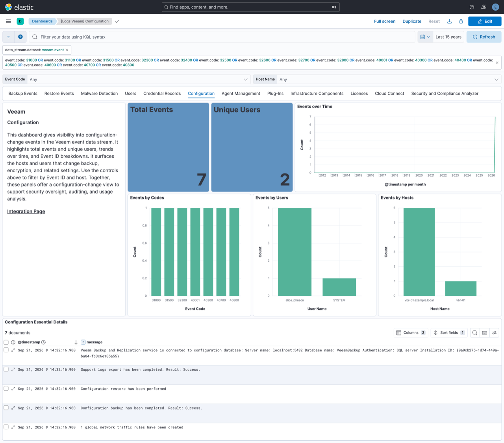Switch to Malware Detection tab
Image resolution: width=504 pixels, height=443 pixels.
tap(99, 94)
